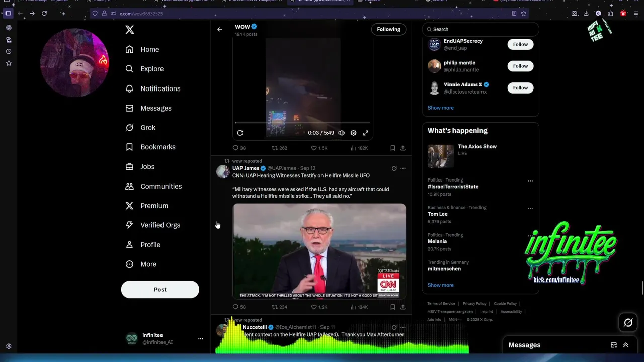
Task: Open more options on UAP James post
Action: 403,168
